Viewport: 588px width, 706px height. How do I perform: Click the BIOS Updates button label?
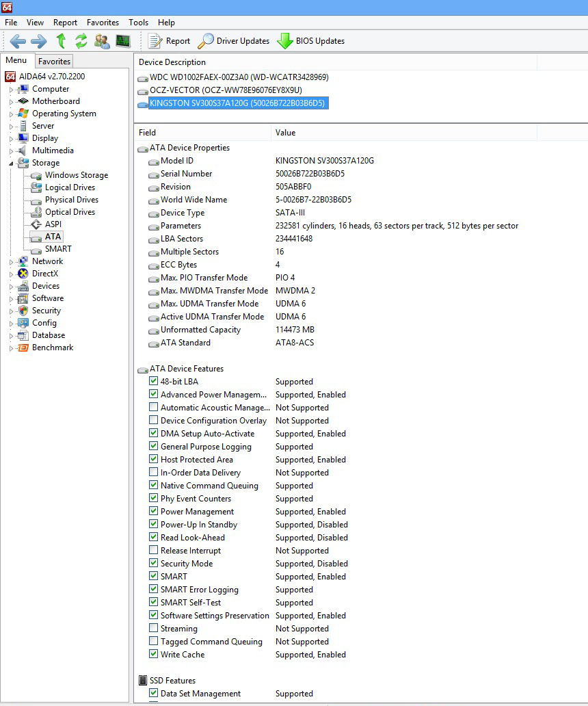point(320,41)
